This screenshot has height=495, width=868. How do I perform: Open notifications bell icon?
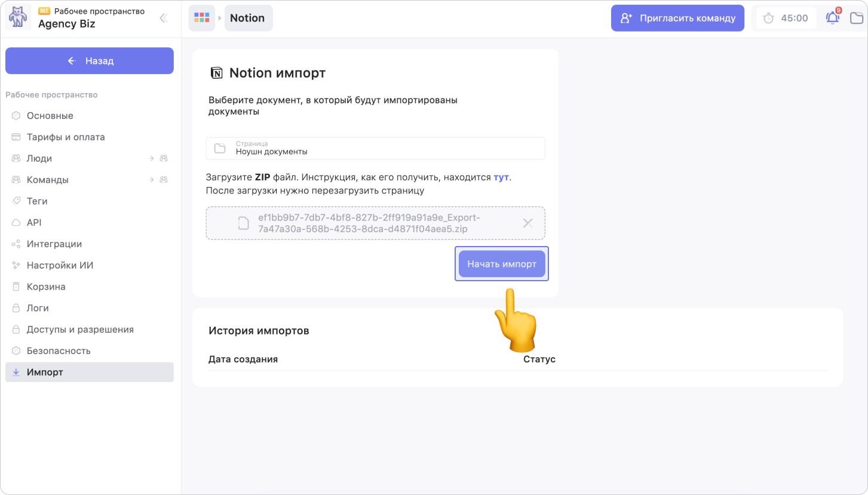point(832,18)
